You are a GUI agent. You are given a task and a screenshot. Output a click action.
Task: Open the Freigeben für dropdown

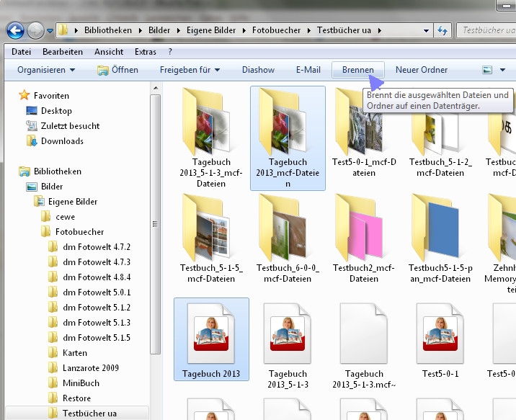[x=190, y=70]
